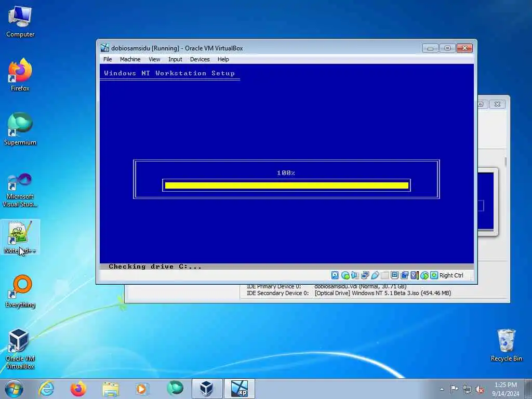532x399 pixels.
Task: Open the File menu in VirtualBox
Action: [x=108, y=59]
